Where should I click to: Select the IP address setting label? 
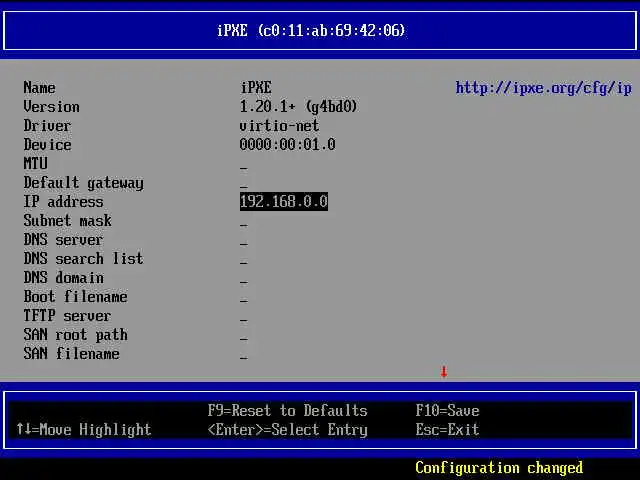coord(63,202)
